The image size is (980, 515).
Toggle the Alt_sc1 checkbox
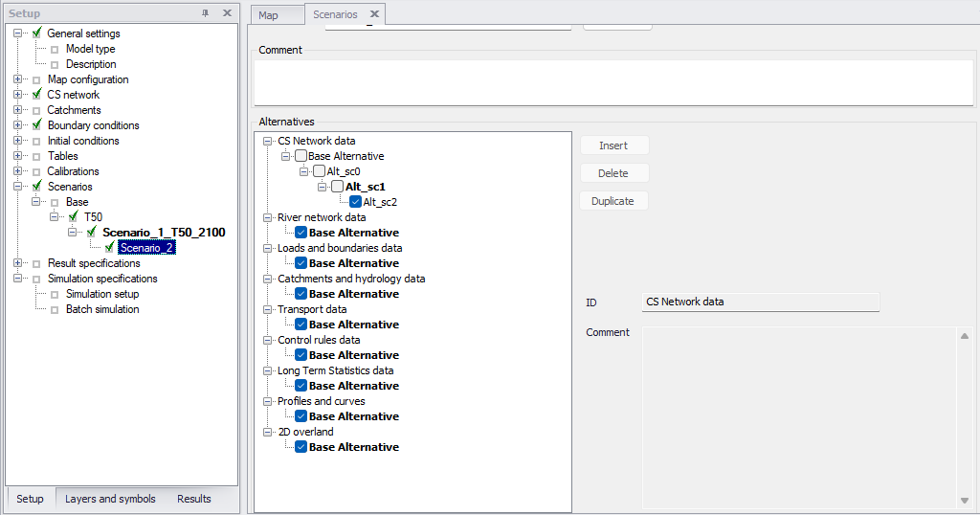pyautogui.click(x=338, y=187)
